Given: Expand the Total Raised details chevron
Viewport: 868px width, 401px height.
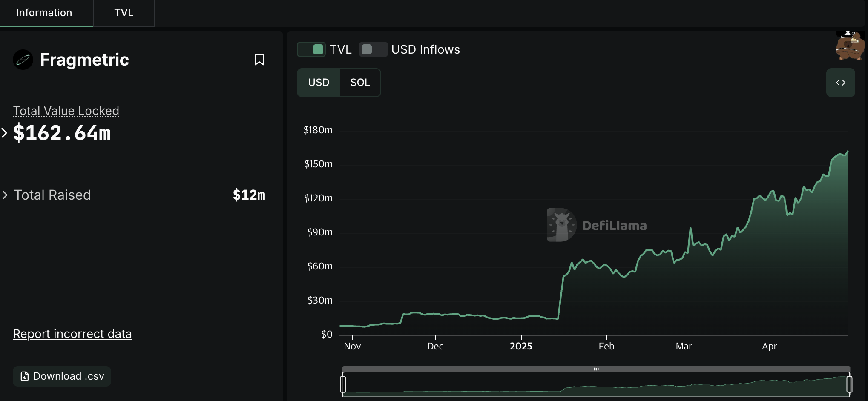Looking at the screenshot, I should (5, 195).
